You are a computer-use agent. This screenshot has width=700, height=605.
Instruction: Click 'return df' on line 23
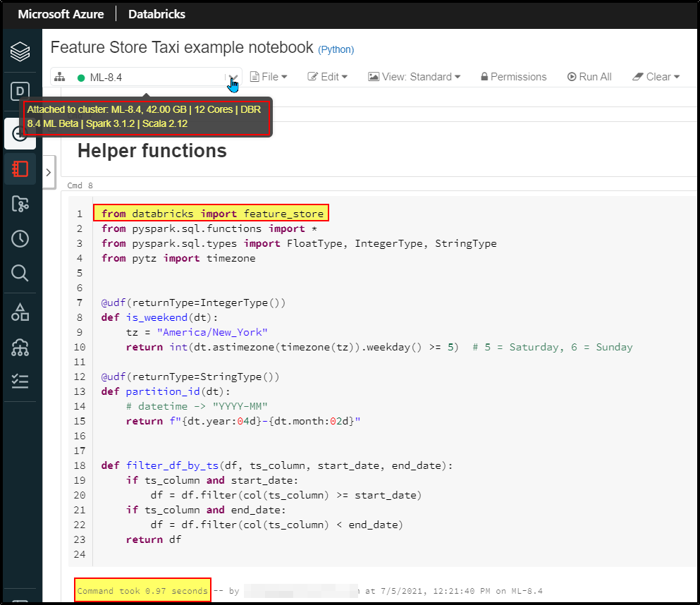click(x=154, y=539)
